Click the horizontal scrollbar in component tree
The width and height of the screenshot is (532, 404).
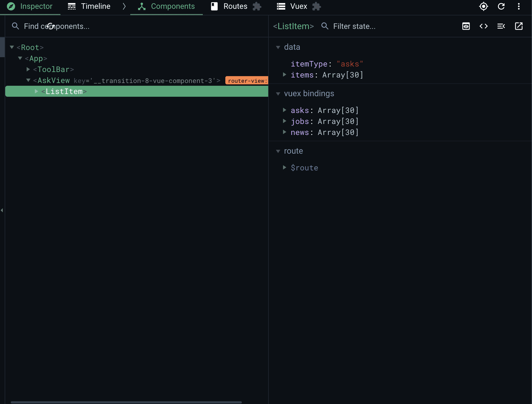(x=126, y=402)
